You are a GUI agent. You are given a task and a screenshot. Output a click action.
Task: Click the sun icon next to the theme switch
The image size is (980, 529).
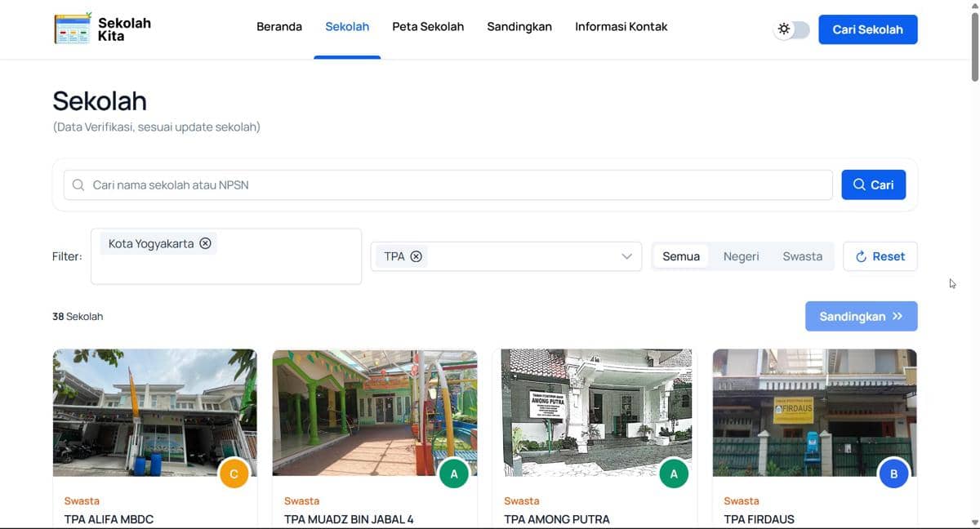point(782,29)
